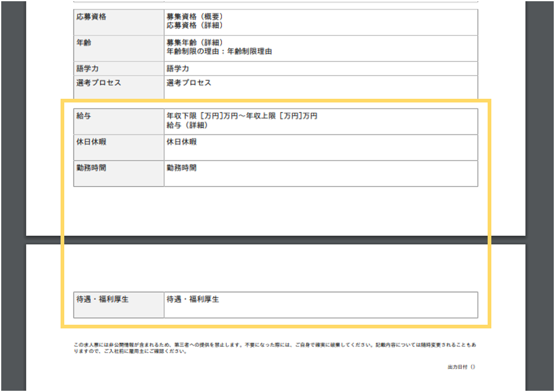
Task: Click the 応募資格 row header cell
Action: click(119, 22)
